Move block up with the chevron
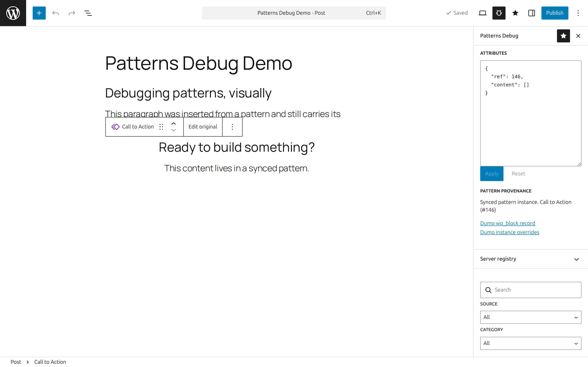This screenshot has width=588, height=367. (174, 124)
